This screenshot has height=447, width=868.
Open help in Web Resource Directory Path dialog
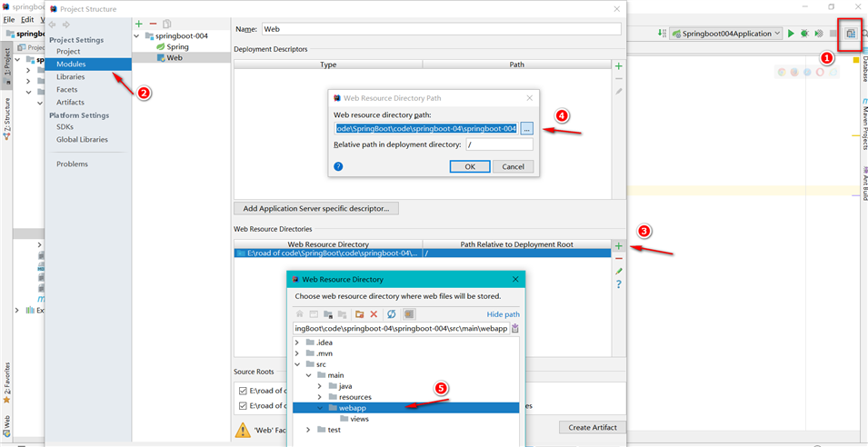point(339,166)
